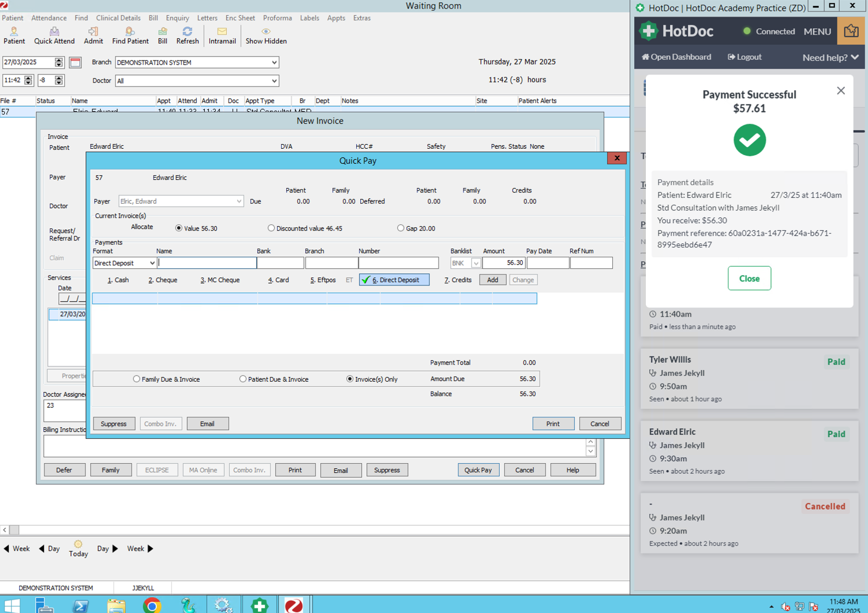Select the 1. Cash payment type
Viewport: 868px width, 613px height.
click(x=118, y=280)
